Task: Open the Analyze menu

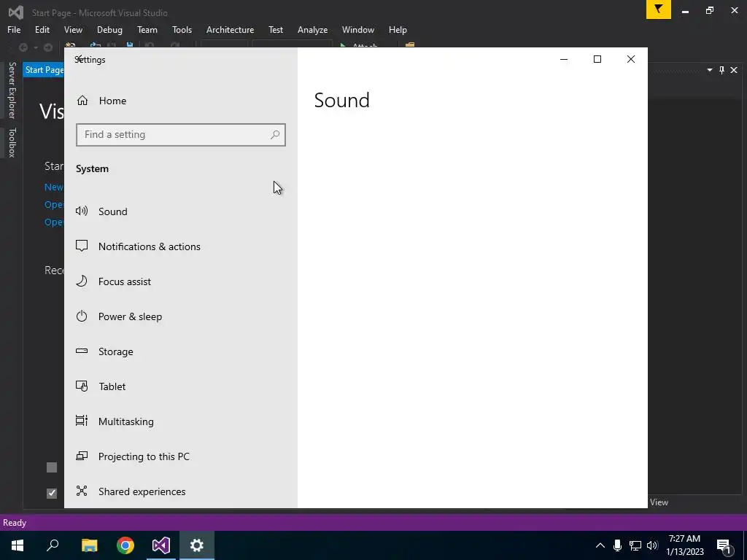Action: pyautogui.click(x=312, y=29)
